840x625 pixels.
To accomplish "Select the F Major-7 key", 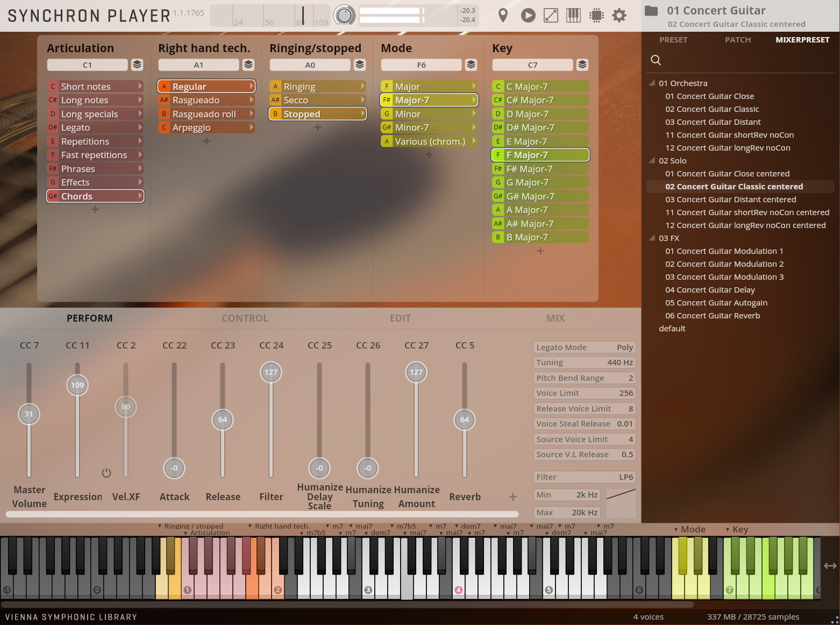I will pos(540,155).
